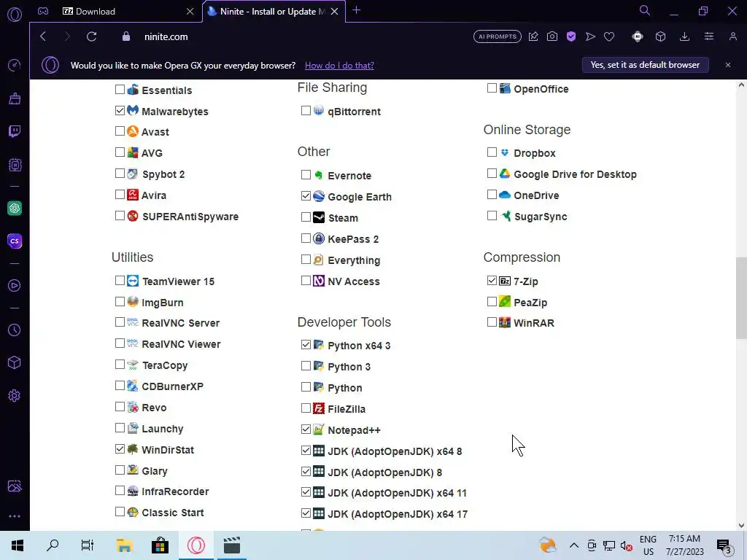The image size is (747, 560).
Task: Click the speedometer icon in sidebar
Action: [15, 65]
